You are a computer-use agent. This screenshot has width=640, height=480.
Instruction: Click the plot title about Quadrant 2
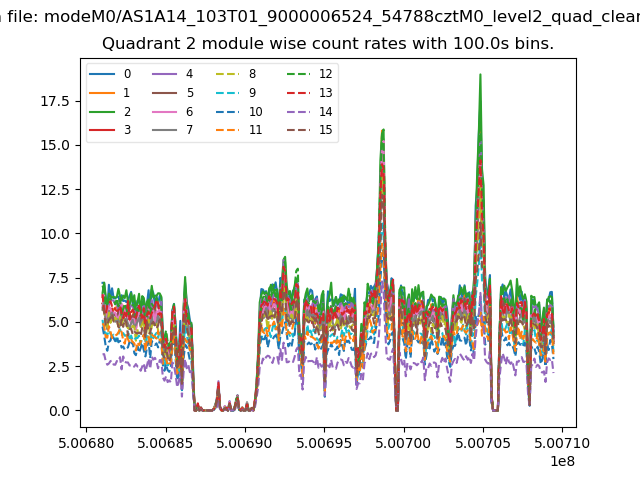(x=328, y=44)
